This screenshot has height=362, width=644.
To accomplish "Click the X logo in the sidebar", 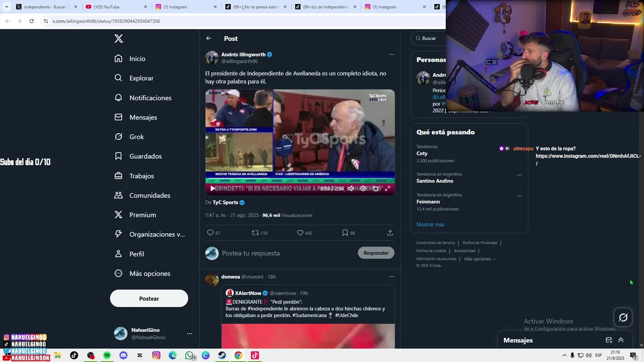I will 118,39.
